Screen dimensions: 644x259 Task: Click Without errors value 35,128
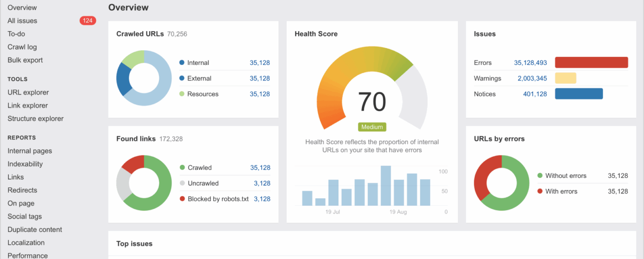point(618,176)
